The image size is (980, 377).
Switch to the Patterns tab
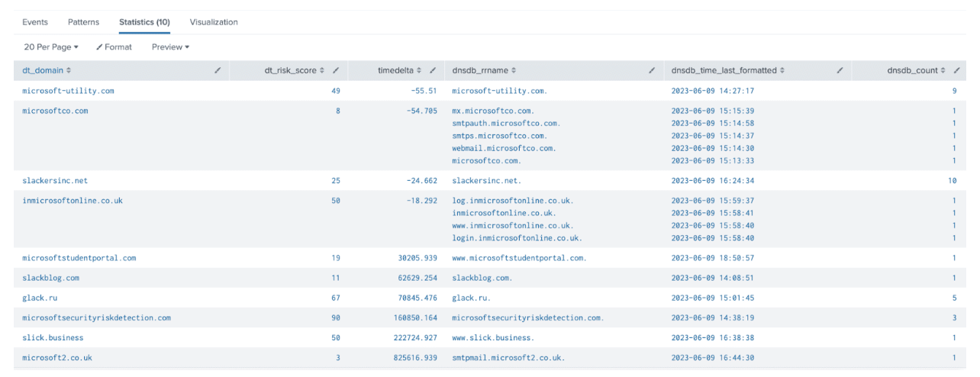83,22
